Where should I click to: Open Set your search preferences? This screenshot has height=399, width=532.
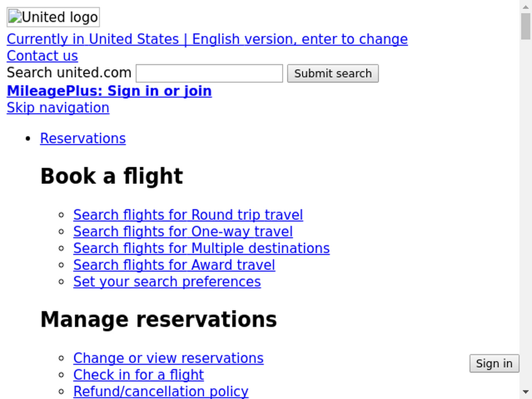(167, 282)
